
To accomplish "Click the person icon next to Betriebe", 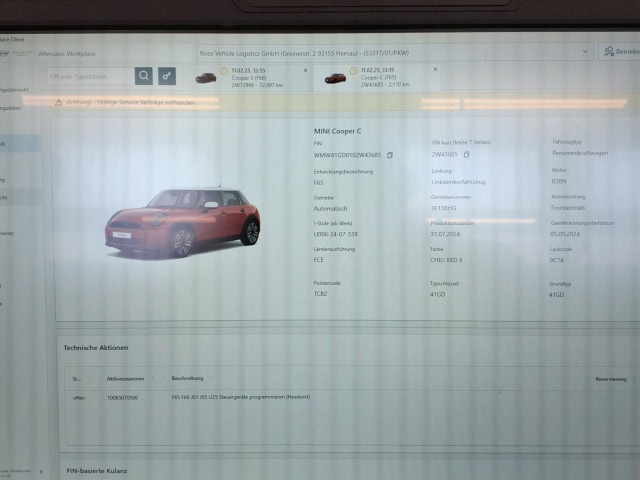I will click(x=608, y=51).
